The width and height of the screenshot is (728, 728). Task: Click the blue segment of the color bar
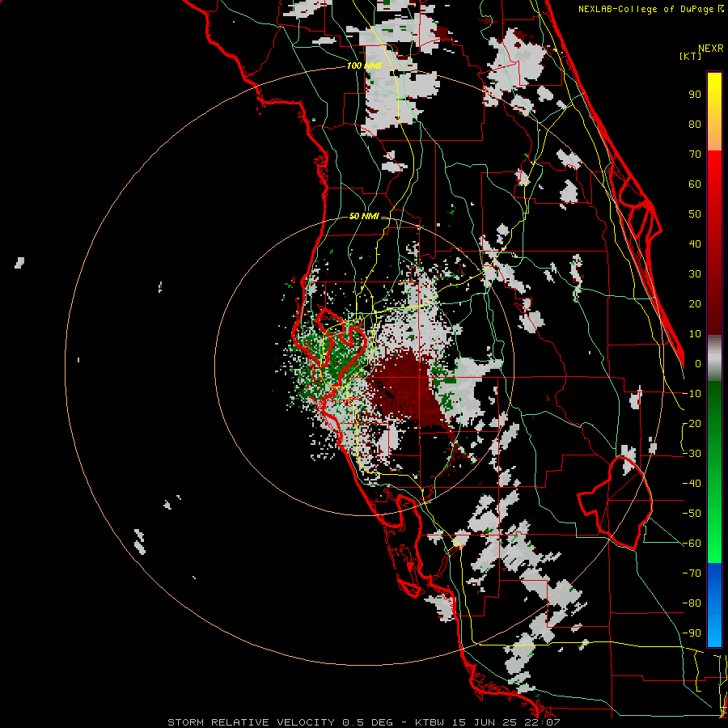pyautogui.click(x=714, y=605)
